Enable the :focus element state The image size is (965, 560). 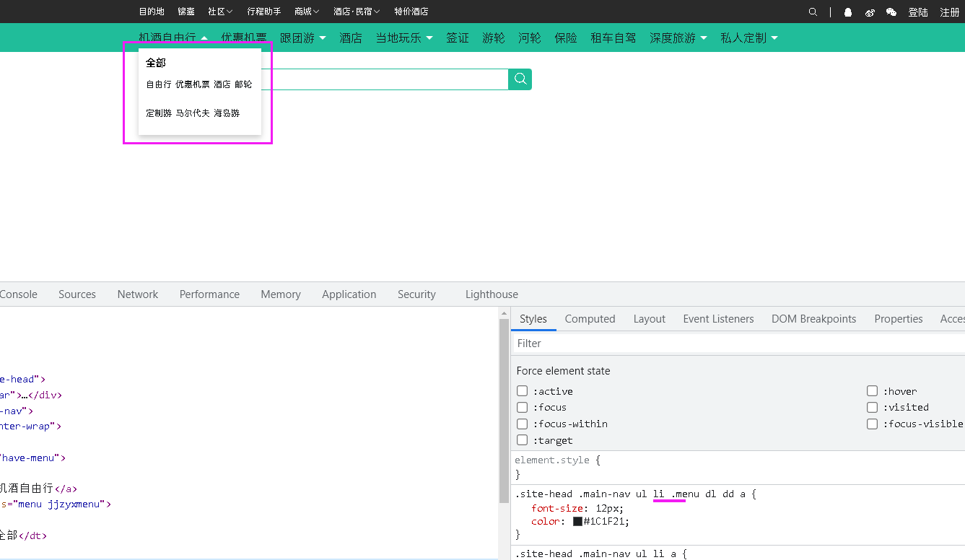(x=523, y=407)
